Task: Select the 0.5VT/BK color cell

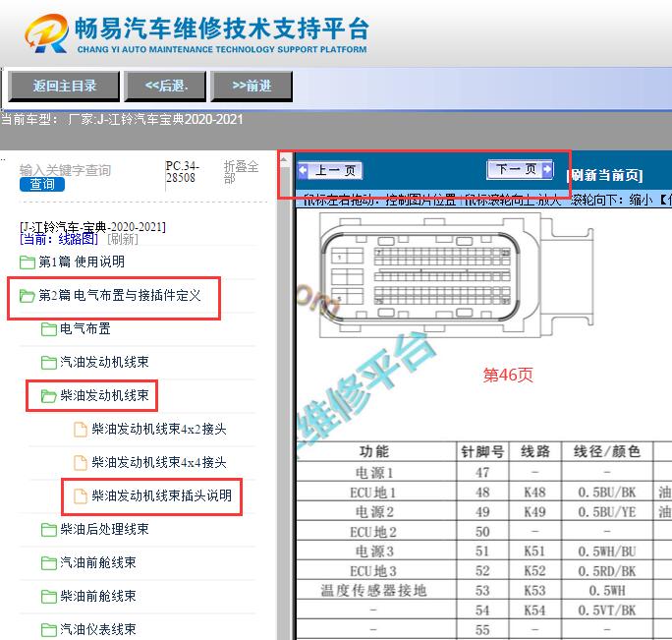Action: (607, 611)
